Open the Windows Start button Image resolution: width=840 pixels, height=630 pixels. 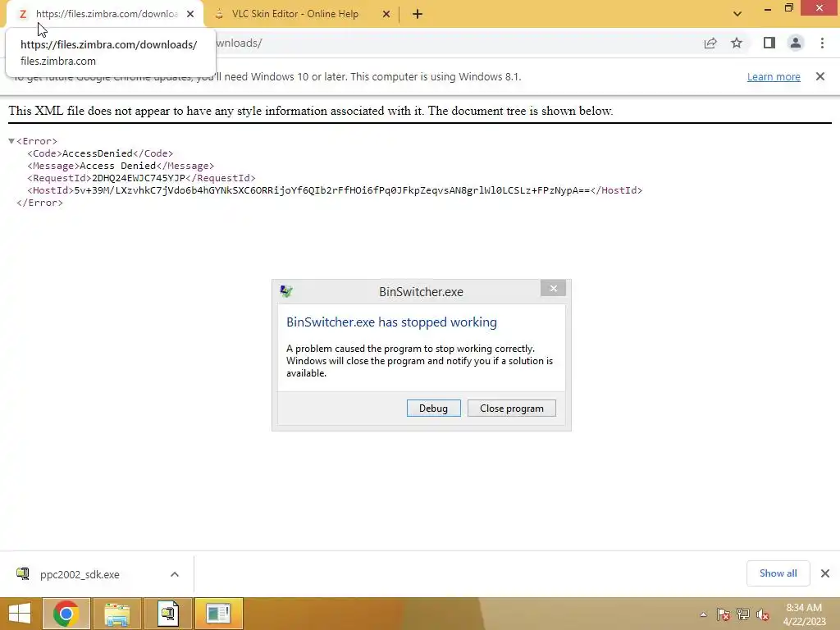(x=20, y=614)
